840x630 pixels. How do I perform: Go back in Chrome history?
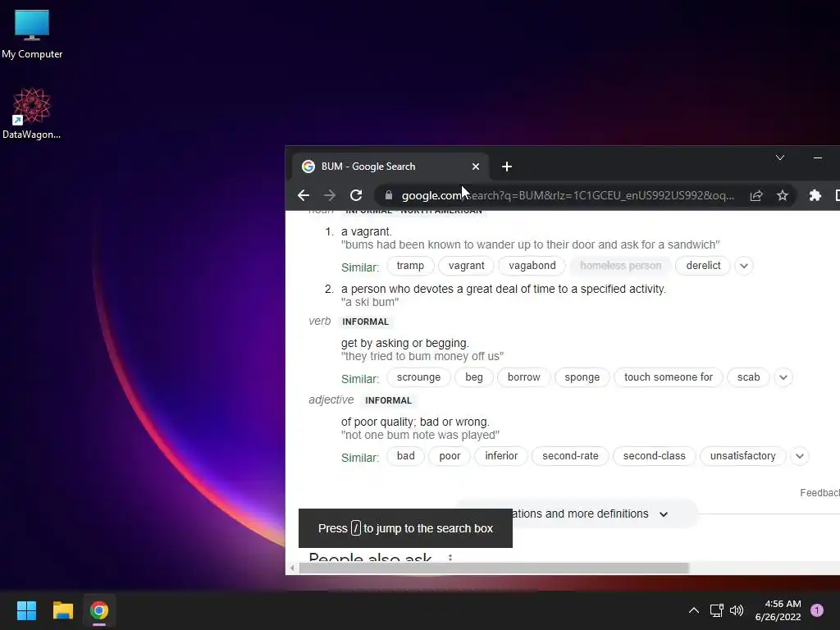click(304, 195)
